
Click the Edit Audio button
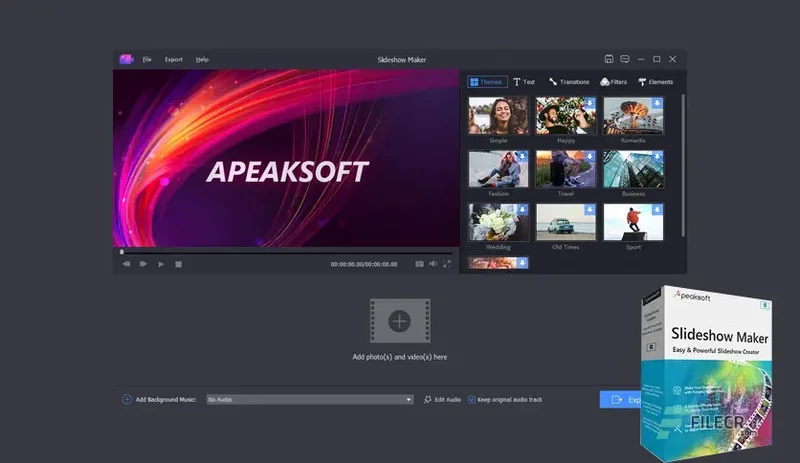442,400
